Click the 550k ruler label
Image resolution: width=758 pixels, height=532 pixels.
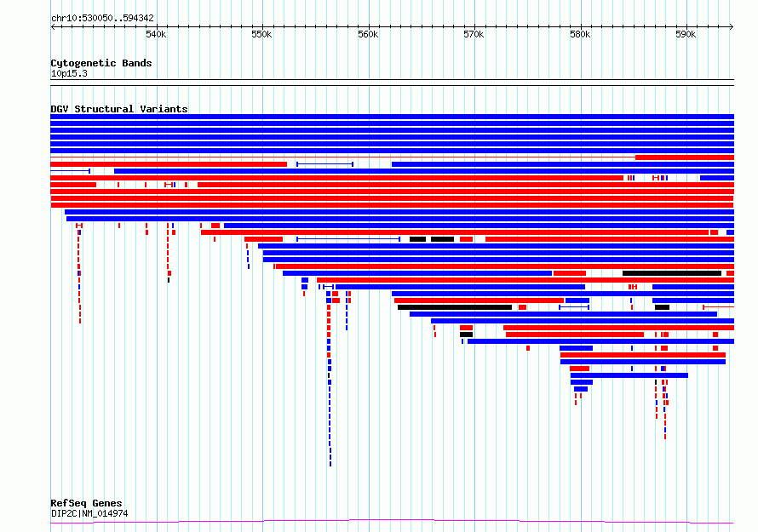point(261,34)
